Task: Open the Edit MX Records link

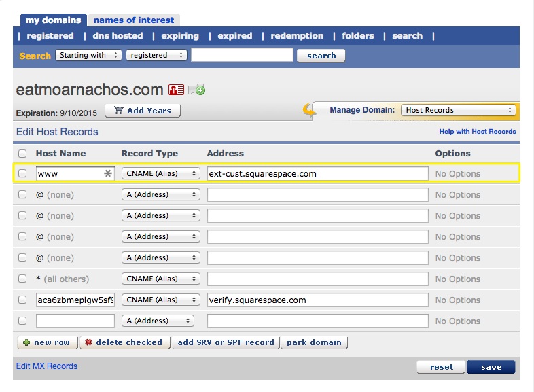Action: coord(47,366)
